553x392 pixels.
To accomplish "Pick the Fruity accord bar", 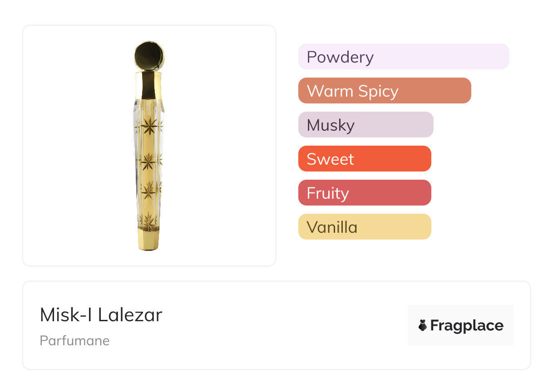I will pos(364,193).
